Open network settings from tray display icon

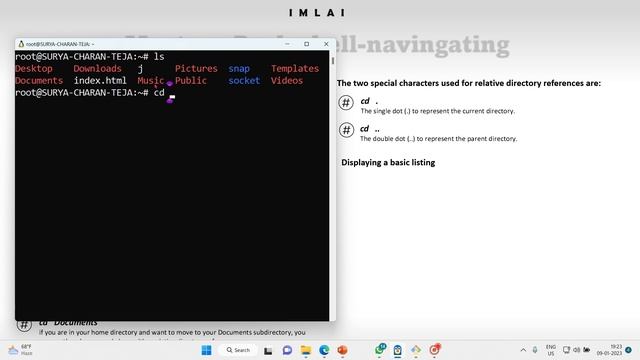pos(566,350)
